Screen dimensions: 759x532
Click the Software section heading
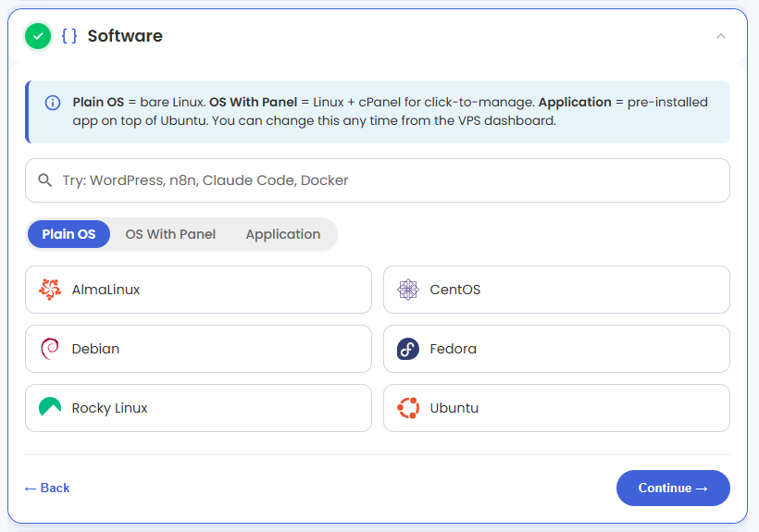coord(125,36)
